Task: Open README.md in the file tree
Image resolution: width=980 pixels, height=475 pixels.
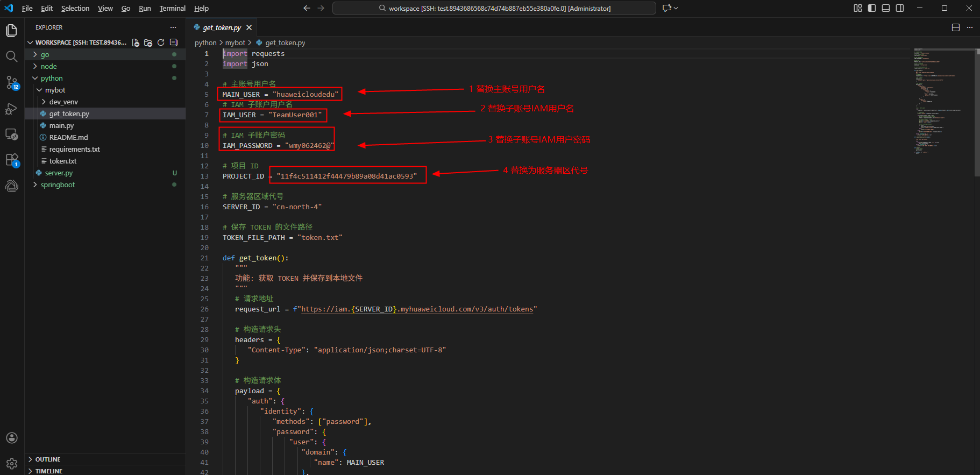Action: point(105,137)
